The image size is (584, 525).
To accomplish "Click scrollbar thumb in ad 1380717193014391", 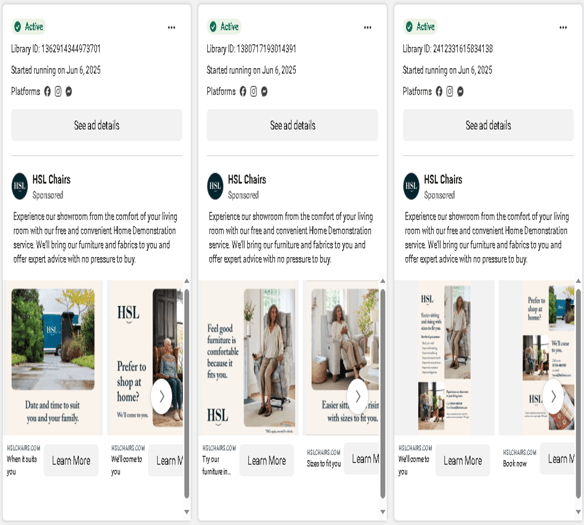I will pyautogui.click(x=383, y=394).
